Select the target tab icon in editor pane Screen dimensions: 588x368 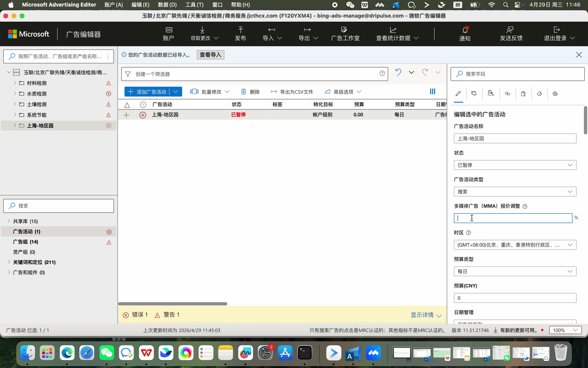(x=555, y=94)
